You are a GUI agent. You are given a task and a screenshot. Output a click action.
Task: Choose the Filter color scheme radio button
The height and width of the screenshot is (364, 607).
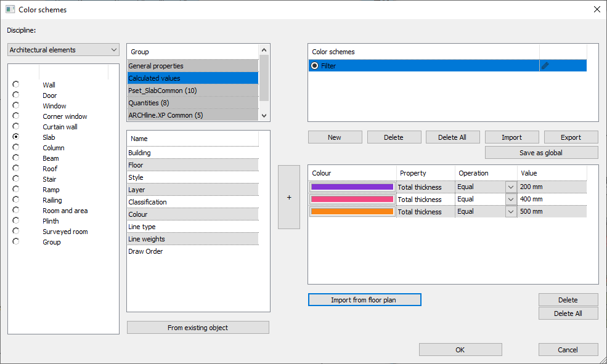[315, 66]
